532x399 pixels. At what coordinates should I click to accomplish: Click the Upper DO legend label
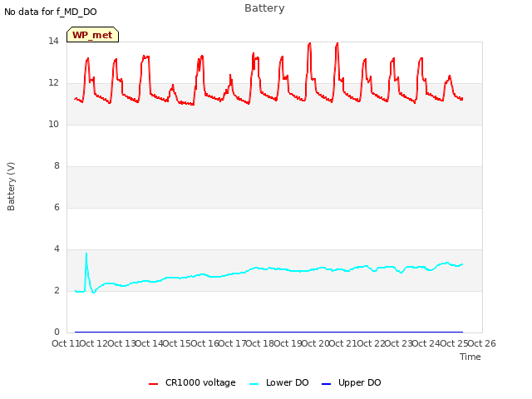tap(359, 382)
